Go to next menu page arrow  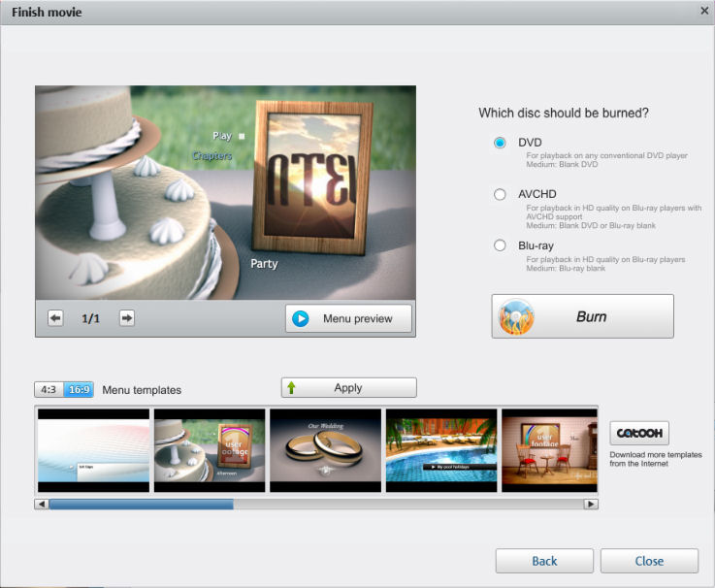point(127,318)
